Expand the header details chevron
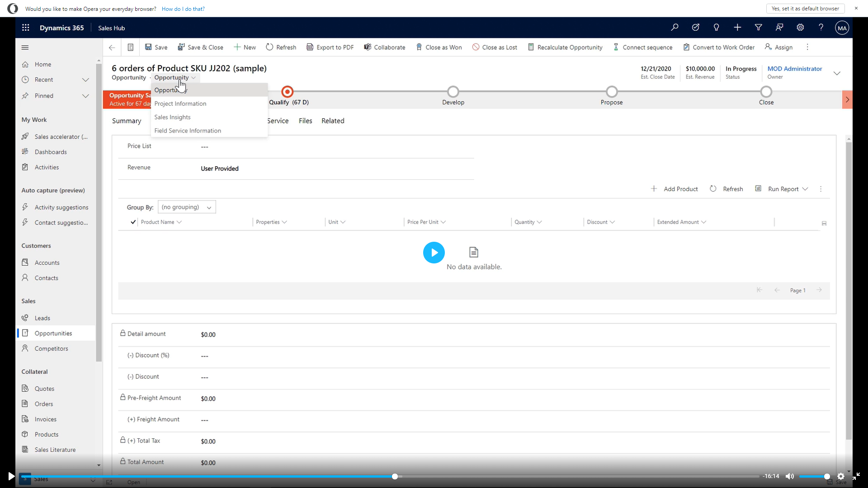Viewport: 868px width, 488px height. [x=837, y=73]
